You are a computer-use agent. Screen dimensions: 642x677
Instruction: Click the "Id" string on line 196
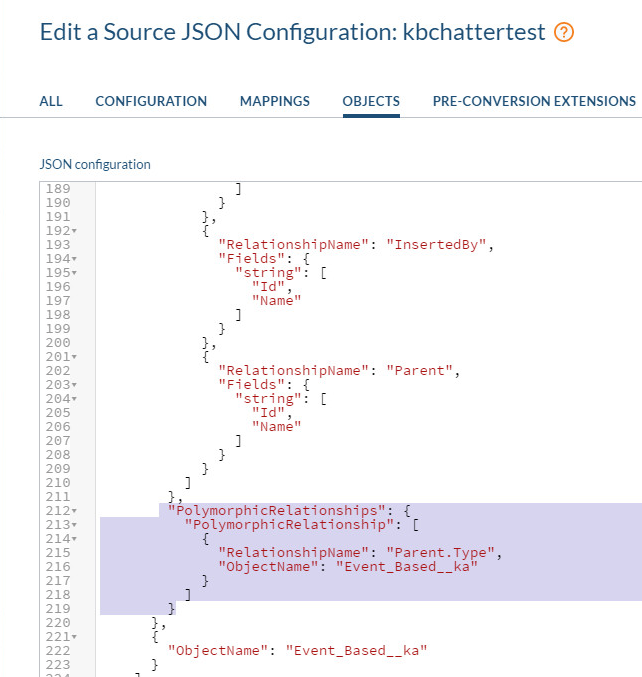tap(268, 287)
